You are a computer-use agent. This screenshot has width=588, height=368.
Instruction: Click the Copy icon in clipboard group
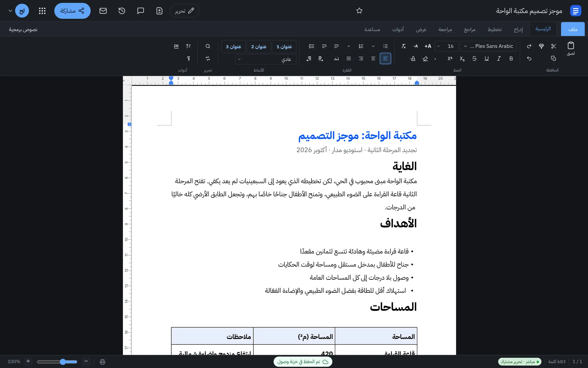tap(554, 58)
